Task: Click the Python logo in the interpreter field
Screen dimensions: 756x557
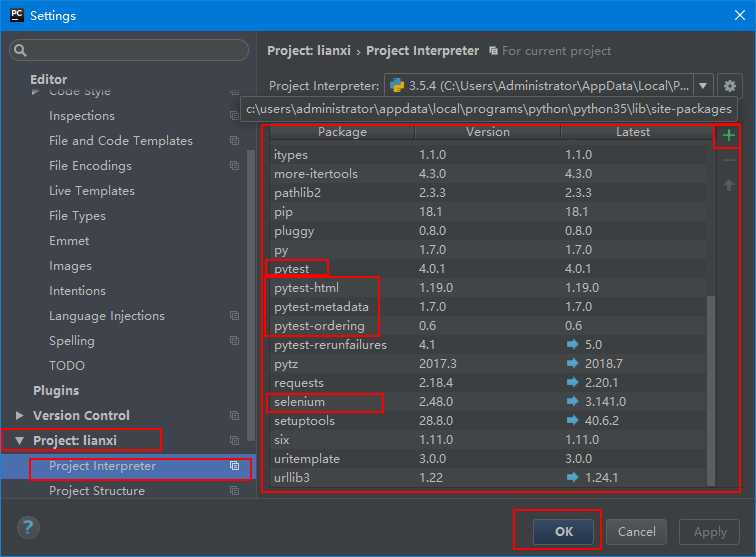Action: pos(397,85)
